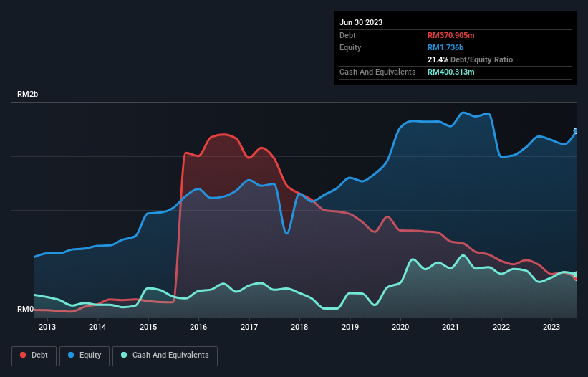This screenshot has width=588, height=377.
Task: Click the RM1.736b equity value
Action: click(x=445, y=47)
